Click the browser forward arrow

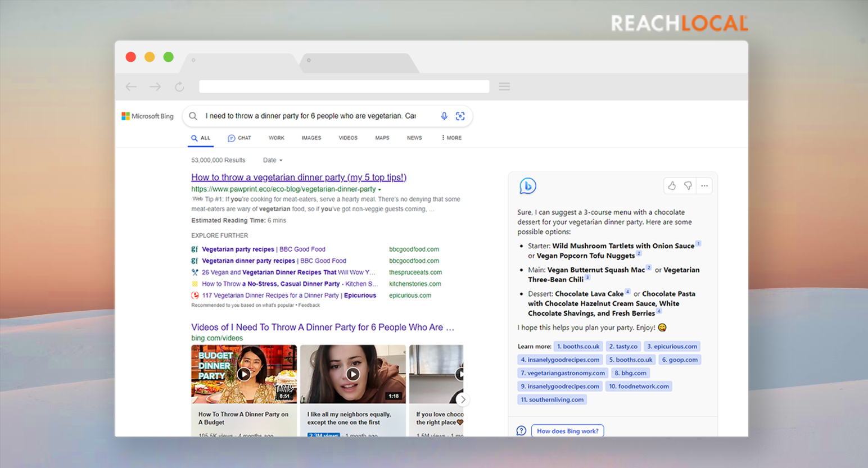coord(155,87)
